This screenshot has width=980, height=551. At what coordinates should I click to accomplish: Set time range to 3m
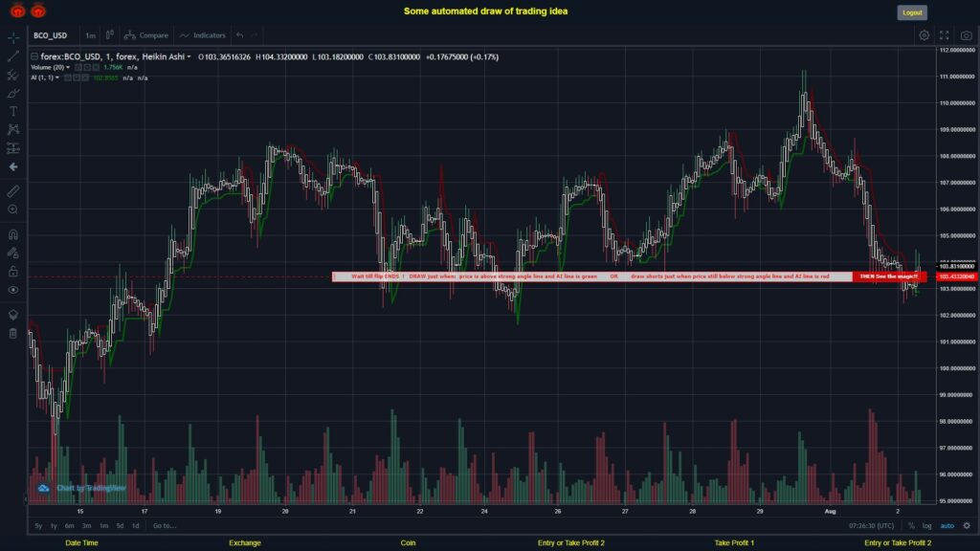click(x=87, y=526)
